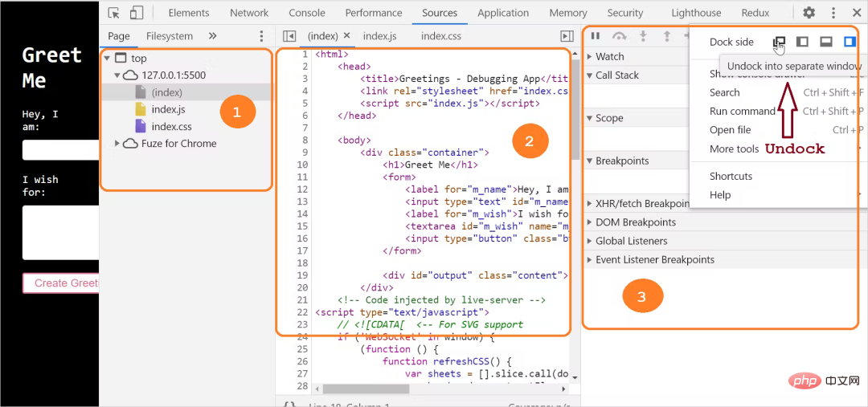
Task: Expand the Fuze for Chrome node
Action: pos(117,143)
